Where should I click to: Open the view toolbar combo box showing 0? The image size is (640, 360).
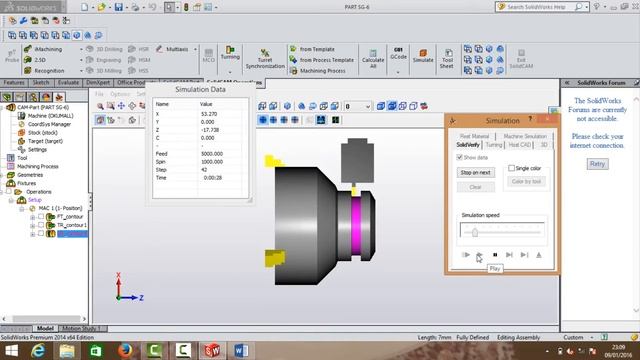pos(357,106)
